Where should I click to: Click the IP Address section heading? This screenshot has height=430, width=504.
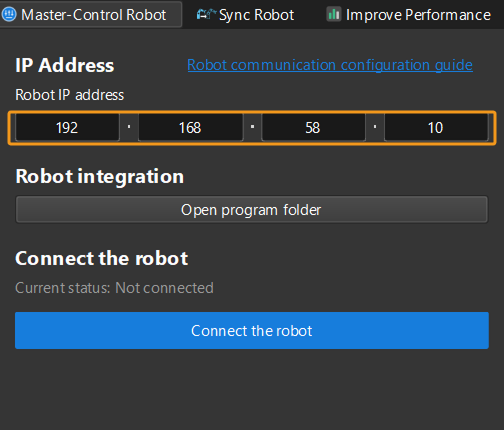coord(65,65)
